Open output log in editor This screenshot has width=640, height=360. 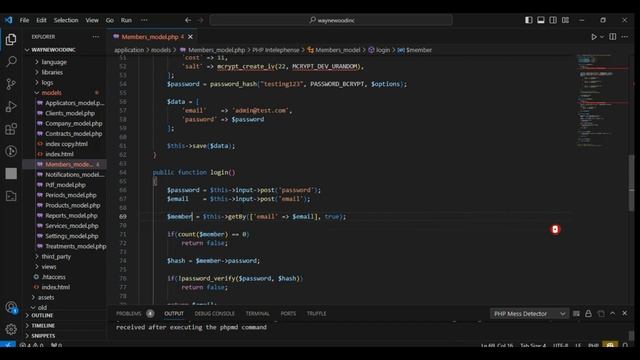601,313
